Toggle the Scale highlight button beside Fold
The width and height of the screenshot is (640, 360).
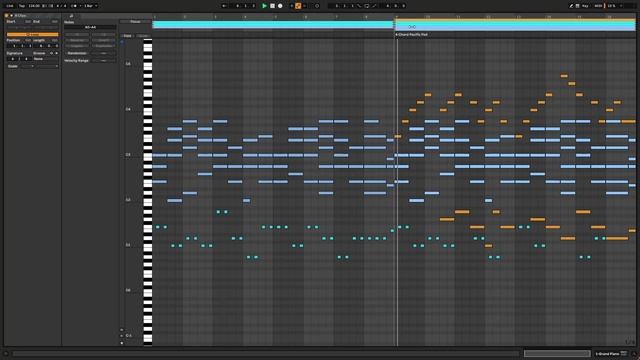142,36
